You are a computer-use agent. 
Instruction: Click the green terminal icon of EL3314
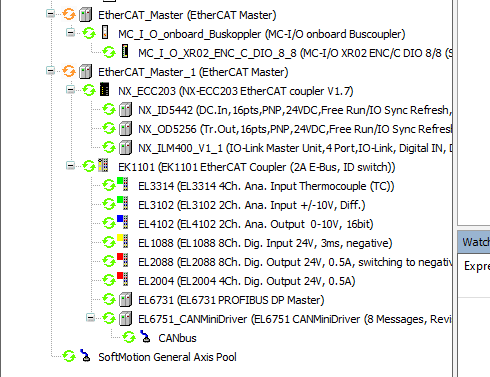pyautogui.click(x=123, y=184)
